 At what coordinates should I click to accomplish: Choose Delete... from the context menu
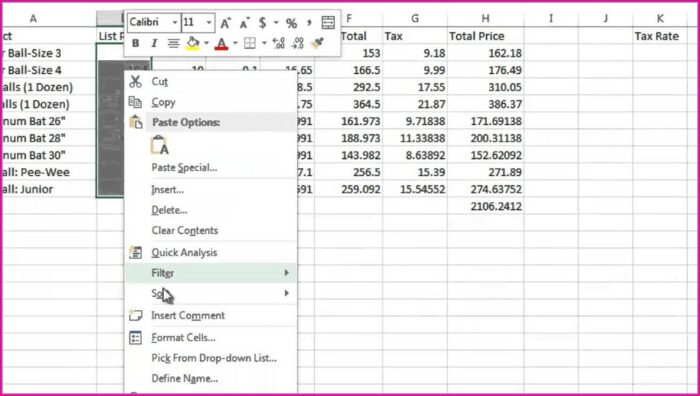[210, 210]
